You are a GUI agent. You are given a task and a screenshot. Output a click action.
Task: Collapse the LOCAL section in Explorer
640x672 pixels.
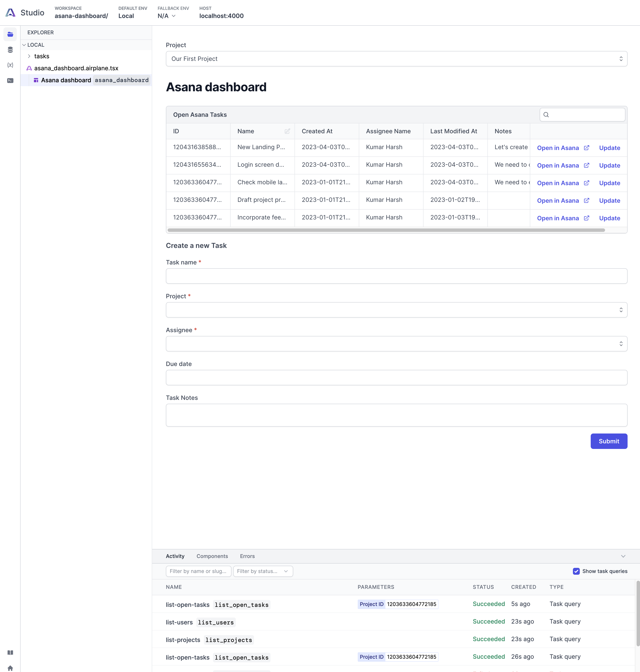click(24, 45)
